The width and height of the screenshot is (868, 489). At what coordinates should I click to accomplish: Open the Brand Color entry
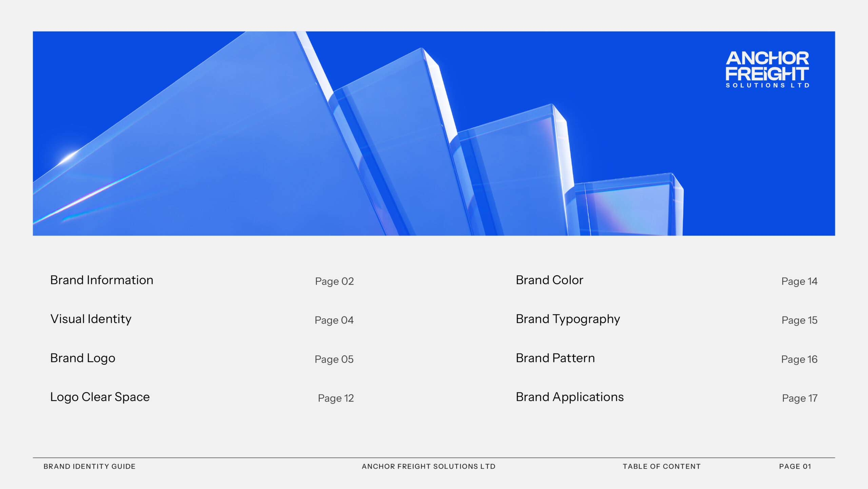(x=549, y=280)
